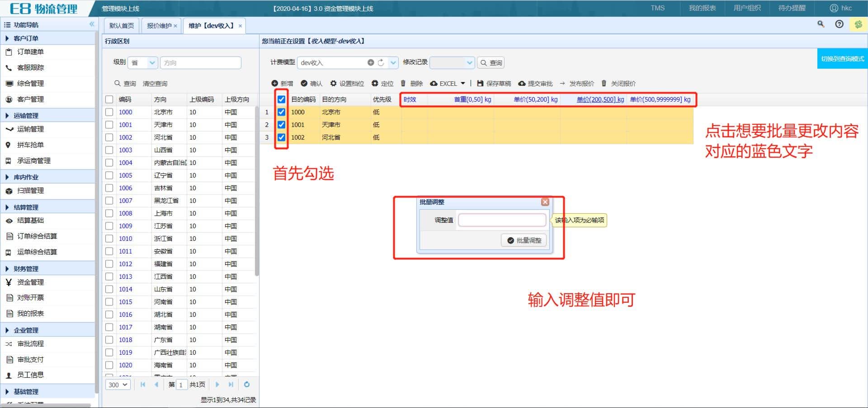Go to last page in pagination
The width and height of the screenshot is (868, 408).
pos(231,385)
